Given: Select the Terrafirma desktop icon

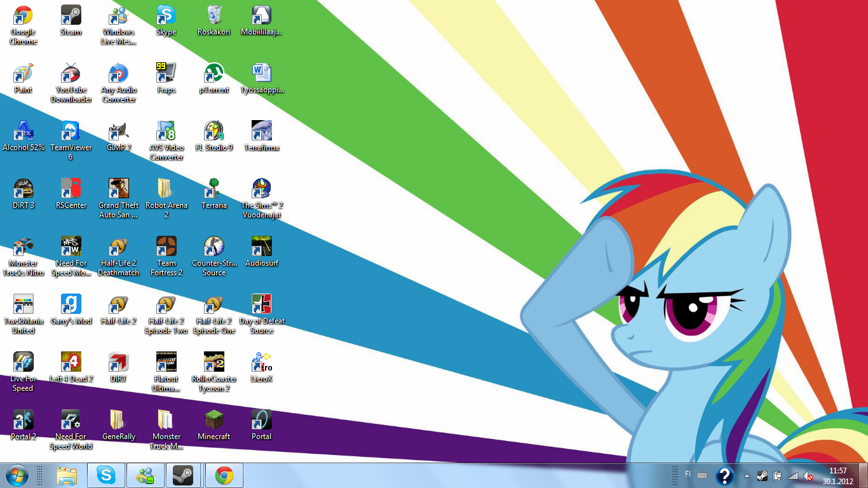Looking at the screenshot, I should 262,137.
